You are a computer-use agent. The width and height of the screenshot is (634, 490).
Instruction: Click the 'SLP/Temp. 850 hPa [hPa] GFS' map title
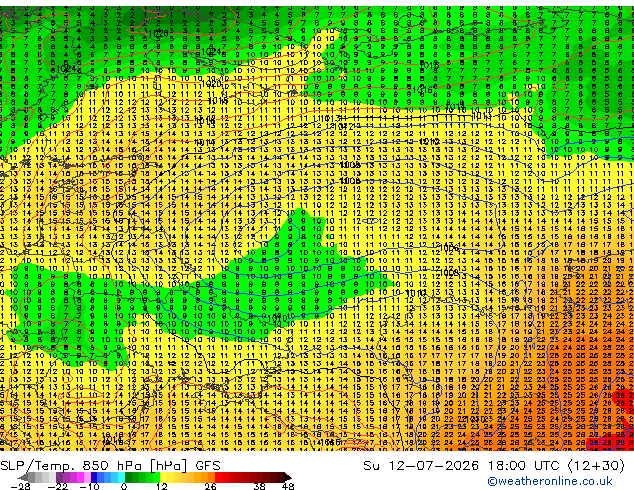tap(110, 466)
